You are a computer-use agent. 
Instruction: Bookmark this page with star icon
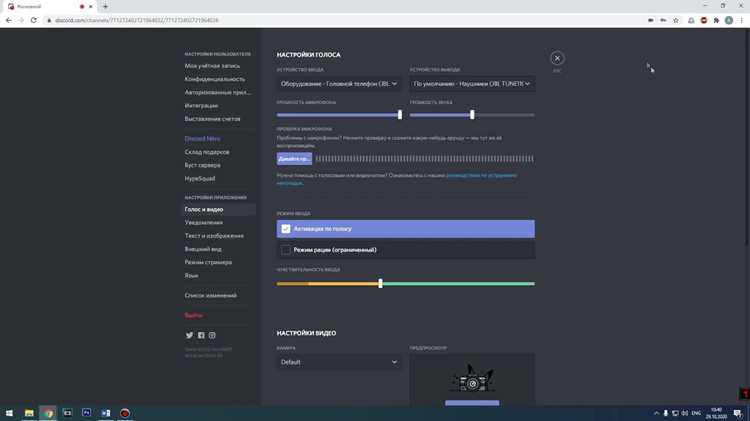click(x=675, y=20)
